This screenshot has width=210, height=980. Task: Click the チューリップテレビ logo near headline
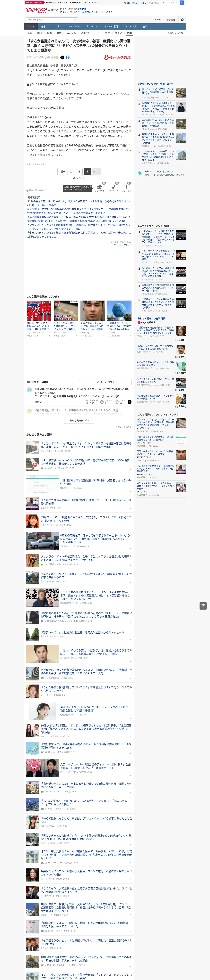(117, 57)
